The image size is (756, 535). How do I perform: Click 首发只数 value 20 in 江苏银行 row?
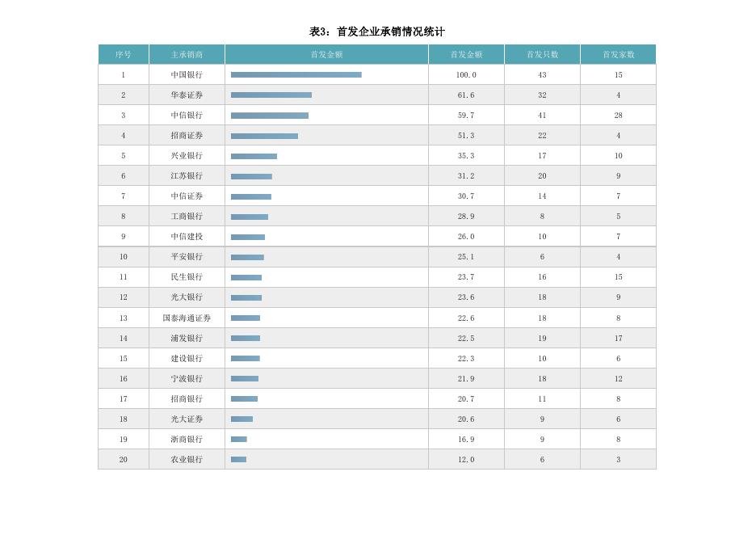[x=543, y=176]
